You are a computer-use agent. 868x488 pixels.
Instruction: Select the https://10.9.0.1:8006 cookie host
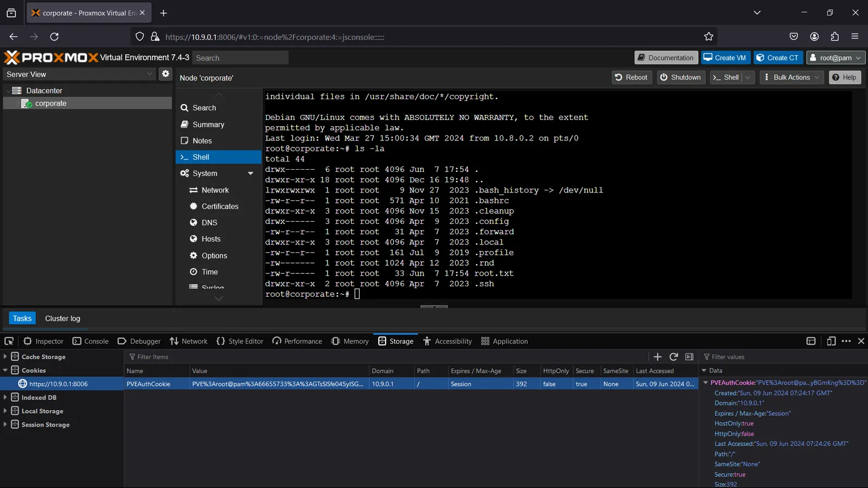[x=62, y=383]
